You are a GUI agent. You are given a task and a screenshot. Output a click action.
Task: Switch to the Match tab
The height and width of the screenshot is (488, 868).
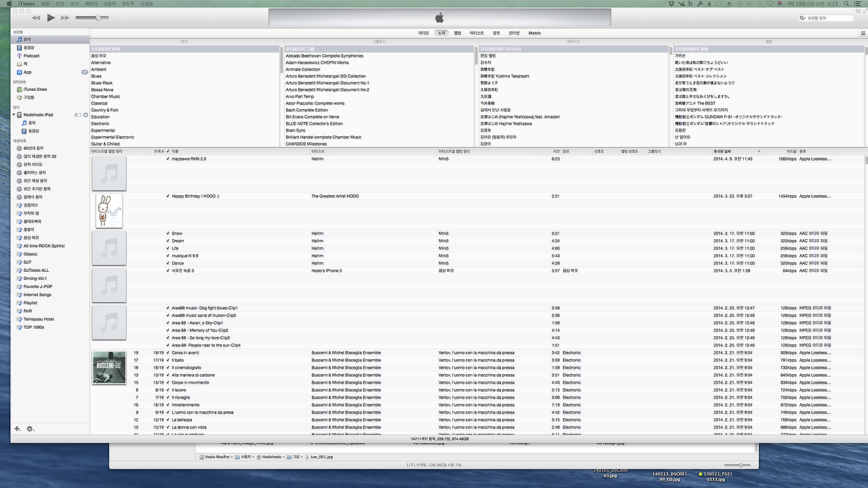(x=535, y=33)
